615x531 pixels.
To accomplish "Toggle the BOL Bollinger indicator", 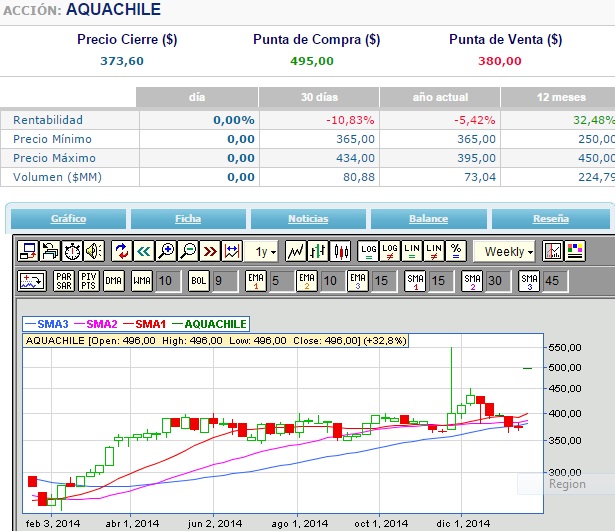I will [198, 281].
